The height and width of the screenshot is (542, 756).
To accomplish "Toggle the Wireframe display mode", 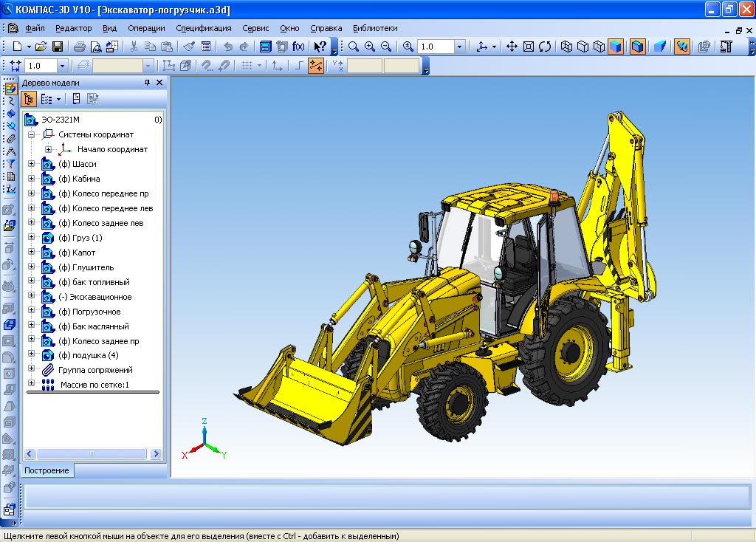I will [566, 47].
